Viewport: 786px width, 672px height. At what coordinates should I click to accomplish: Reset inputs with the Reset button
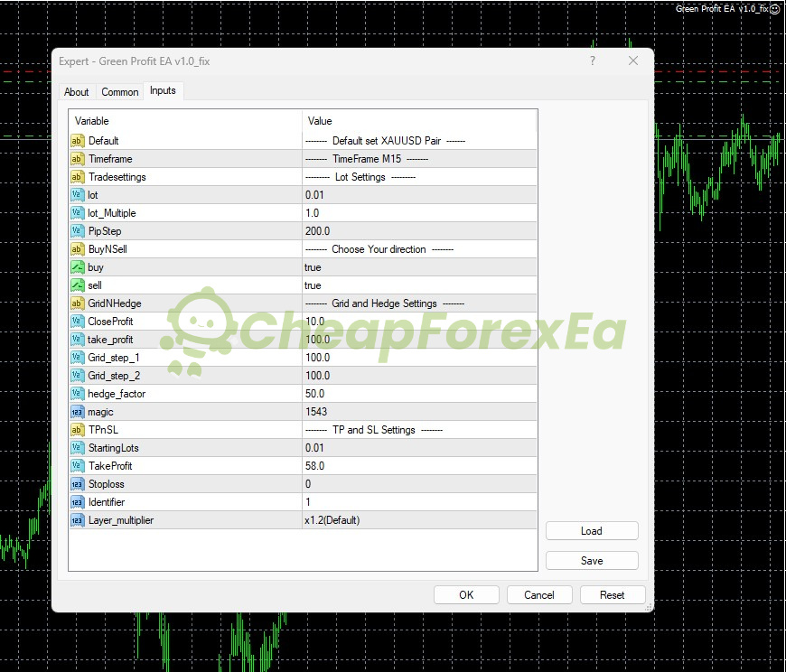tap(613, 595)
